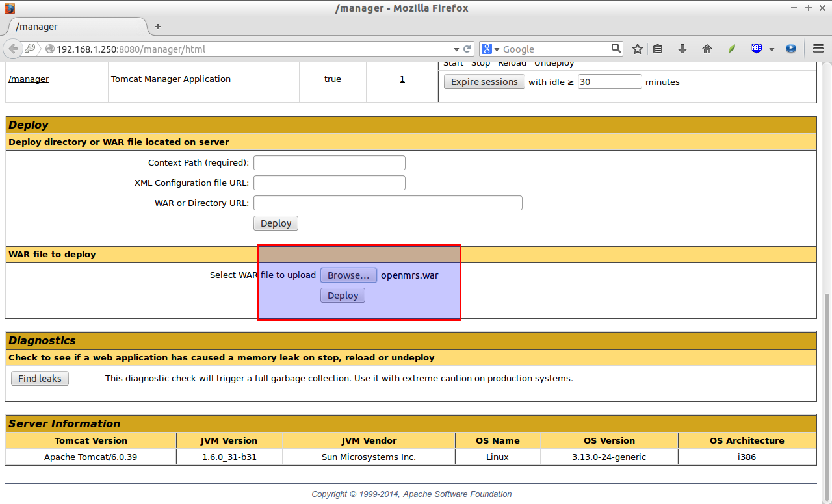The width and height of the screenshot is (832, 504).
Task: Click the ABE shield extension icon
Action: coord(757,49)
